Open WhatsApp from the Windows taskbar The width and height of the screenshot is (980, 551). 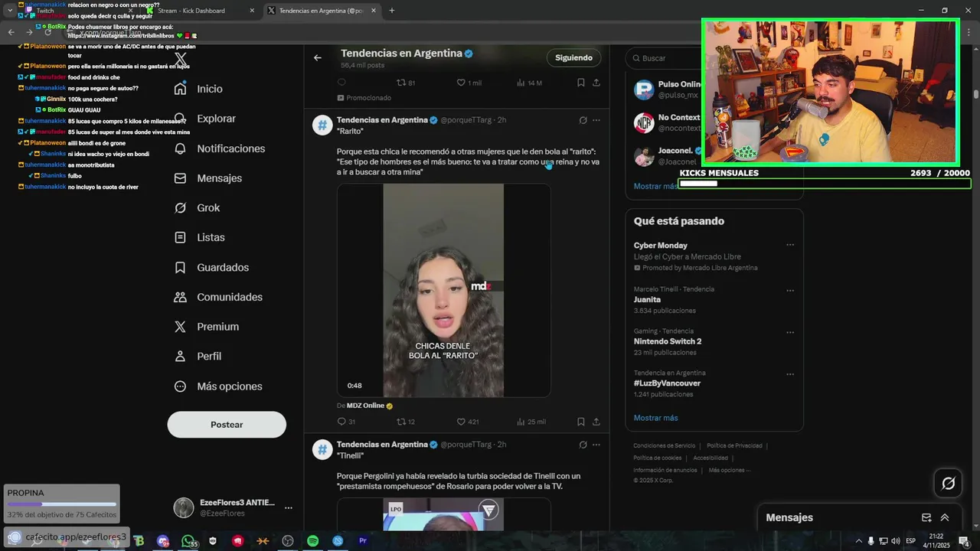pos(188,541)
